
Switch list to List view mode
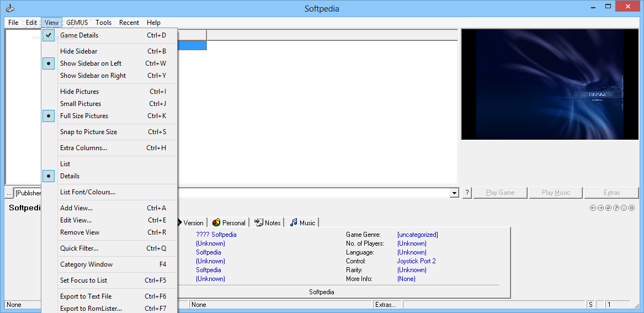coord(110,164)
